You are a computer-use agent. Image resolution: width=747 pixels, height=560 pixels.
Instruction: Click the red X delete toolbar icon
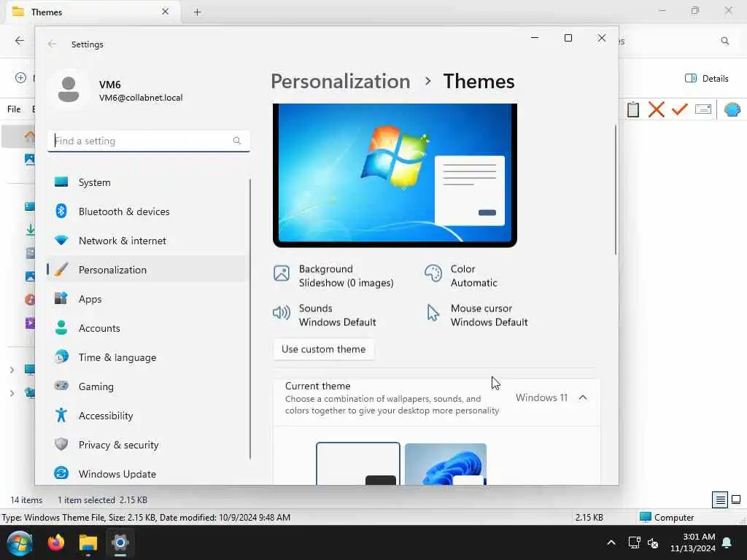656,109
